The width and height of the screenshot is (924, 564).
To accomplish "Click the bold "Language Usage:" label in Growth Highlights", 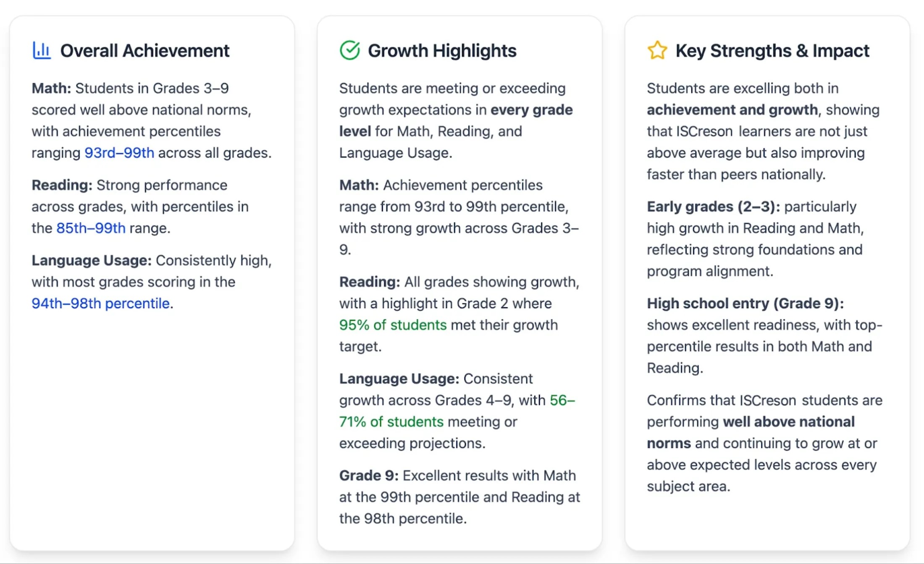I will [x=399, y=379].
